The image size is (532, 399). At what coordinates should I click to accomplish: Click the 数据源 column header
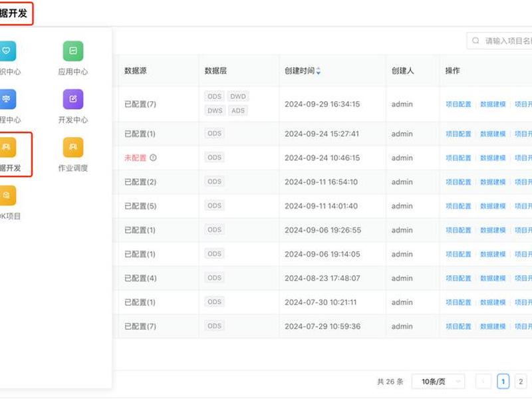[x=136, y=70]
